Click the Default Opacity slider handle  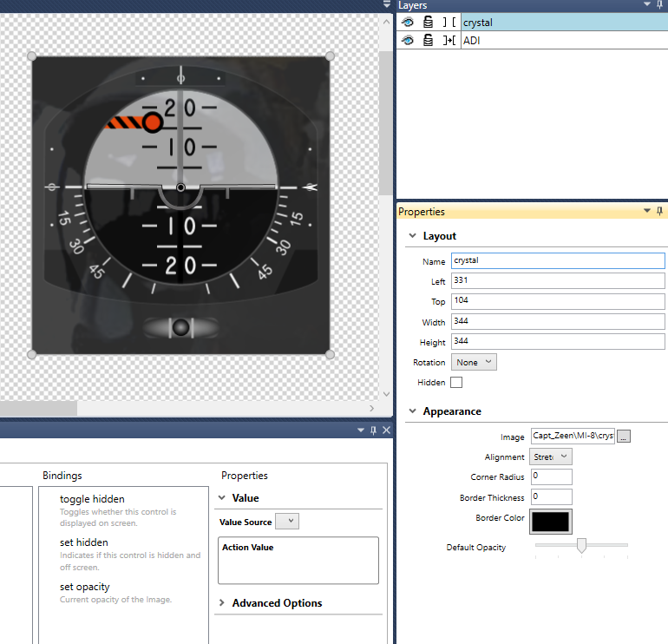pyautogui.click(x=581, y=545)
